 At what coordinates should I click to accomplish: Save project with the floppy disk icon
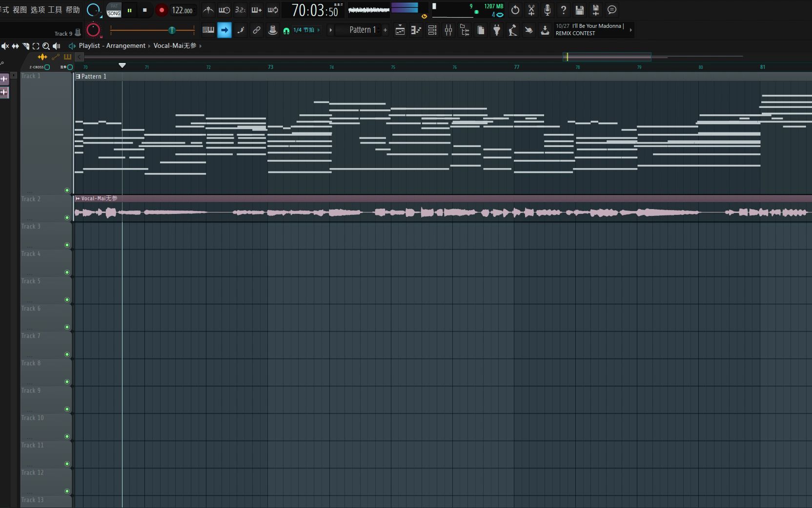[x=580, y=10]
